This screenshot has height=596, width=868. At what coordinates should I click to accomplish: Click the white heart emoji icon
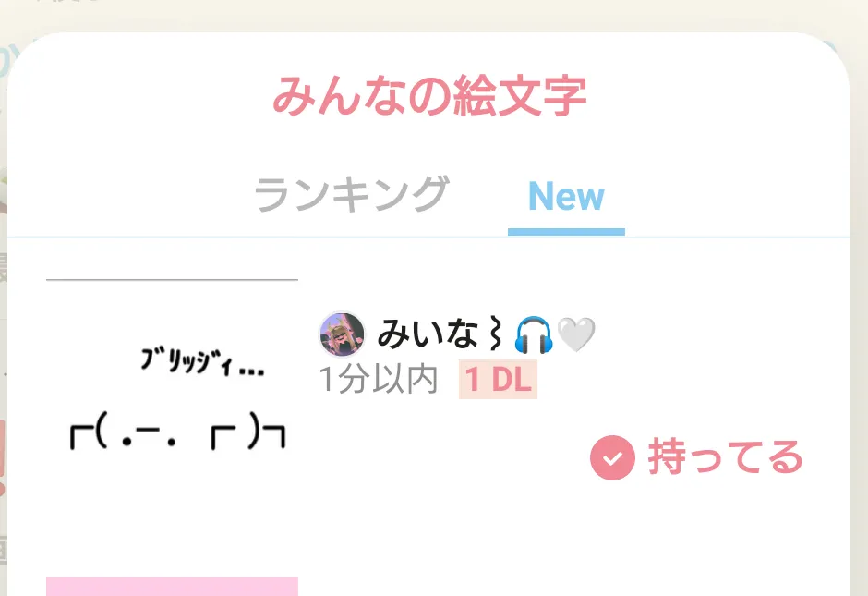[575, 334]
